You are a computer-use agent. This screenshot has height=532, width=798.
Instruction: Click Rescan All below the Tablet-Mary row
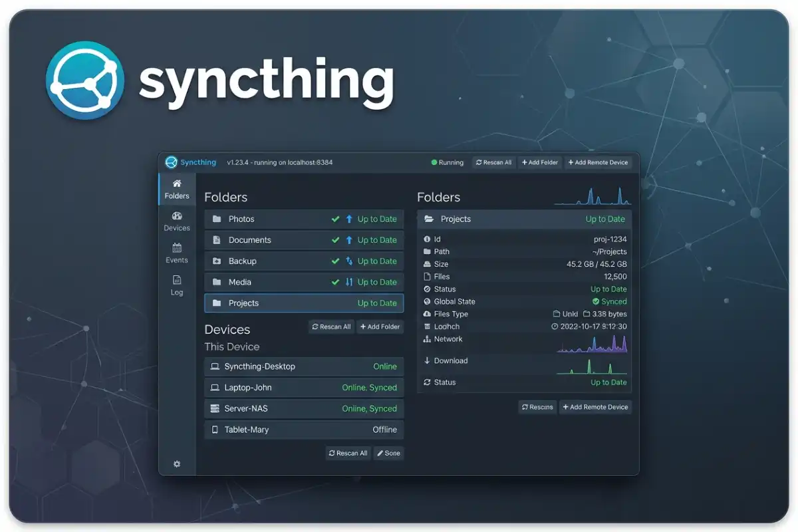click(348, 453)
